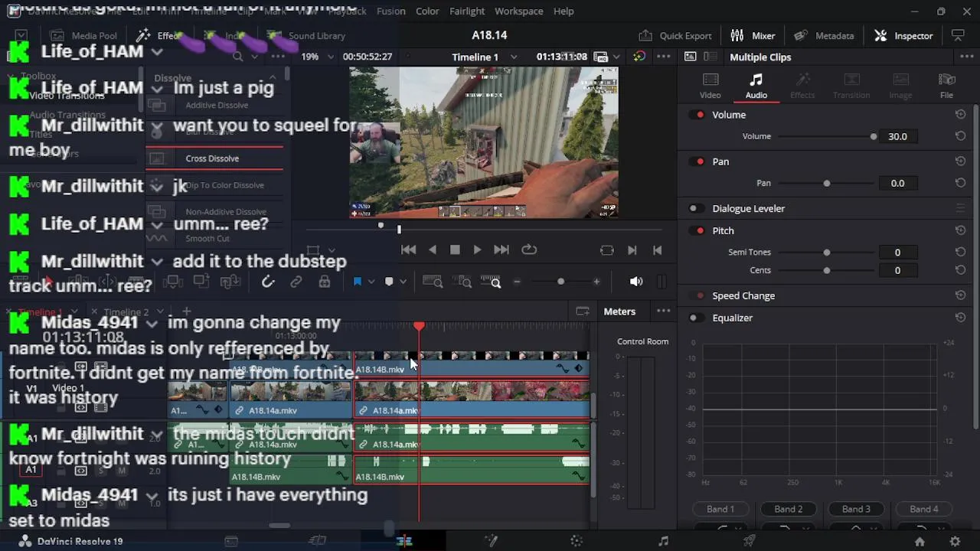Screen dimensions: 980x551
Task: Switch to the Inspector File tab
Action: pos(947,86)
